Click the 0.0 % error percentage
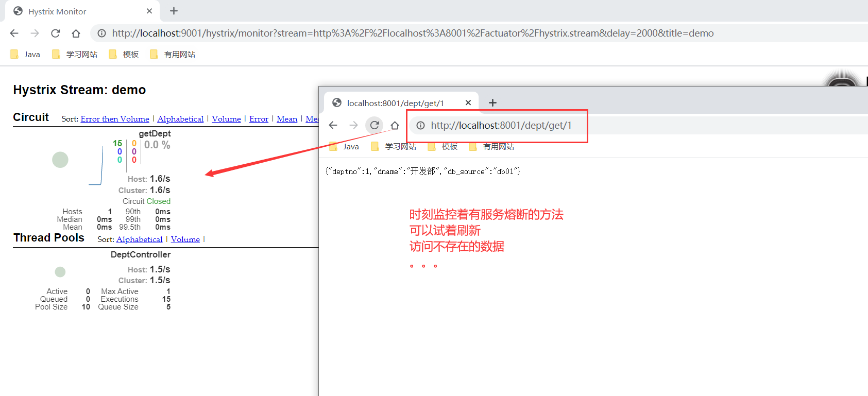The width and height of the screenshot is (868, 396). pos(157,145)
